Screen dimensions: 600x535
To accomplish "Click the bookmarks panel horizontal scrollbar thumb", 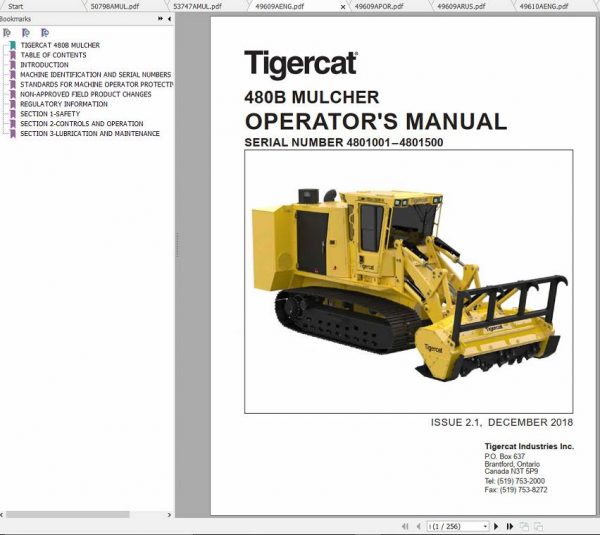I will (68, 515).
